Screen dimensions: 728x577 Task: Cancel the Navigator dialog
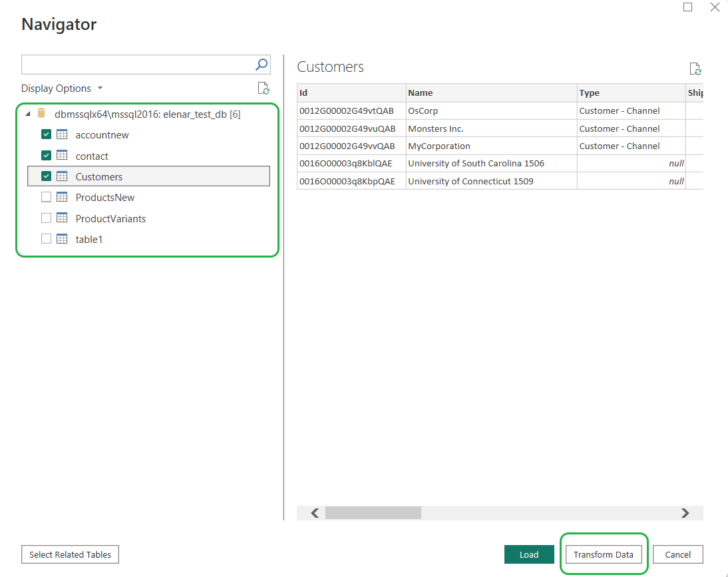coord(677,554)
